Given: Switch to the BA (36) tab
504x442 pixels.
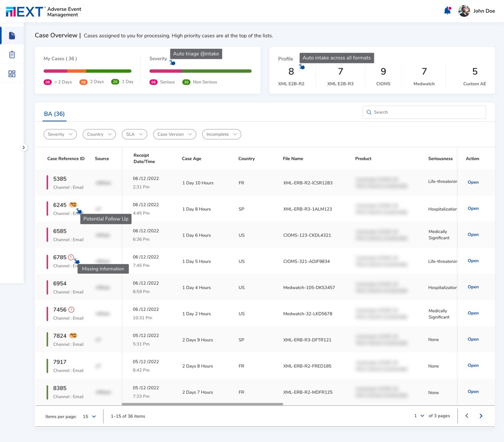Looking at the screenshot, I should 54,113.
